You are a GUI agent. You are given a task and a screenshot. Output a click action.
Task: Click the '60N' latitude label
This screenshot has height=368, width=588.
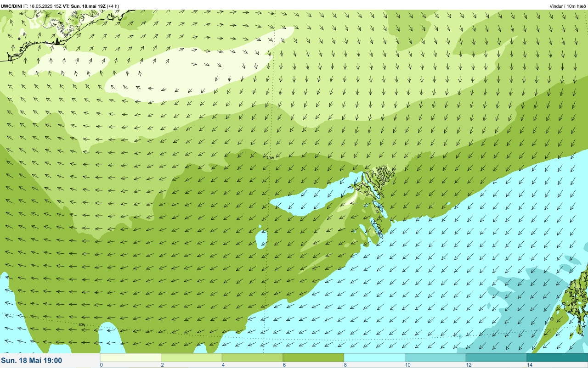click(x=82, y=325)
